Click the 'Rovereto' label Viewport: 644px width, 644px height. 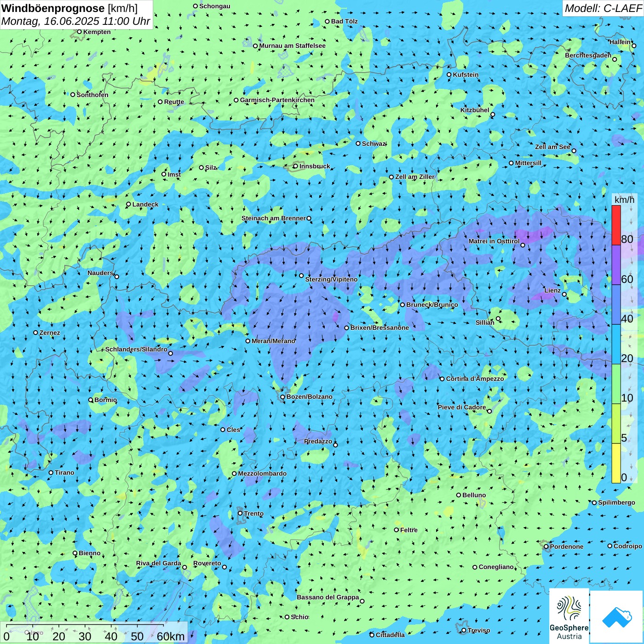click(207, 563)
